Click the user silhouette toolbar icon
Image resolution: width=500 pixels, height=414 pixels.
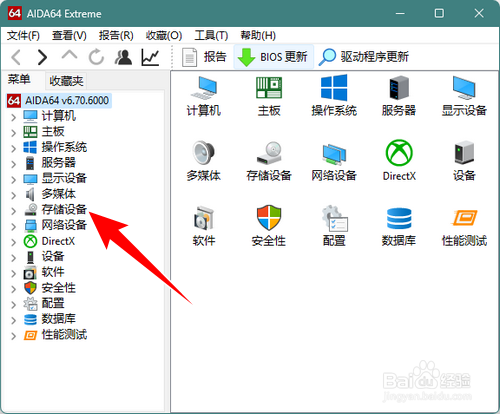pyautogui.click(x=123, y=57)
